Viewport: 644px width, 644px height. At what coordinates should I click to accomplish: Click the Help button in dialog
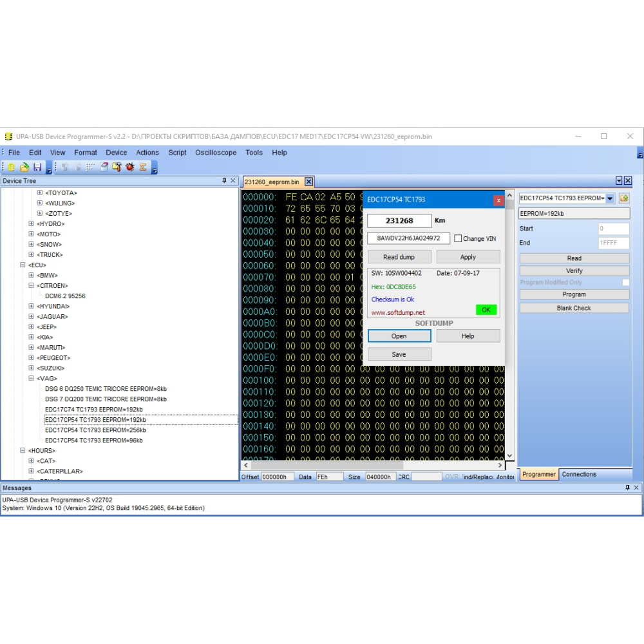(468, 336)
